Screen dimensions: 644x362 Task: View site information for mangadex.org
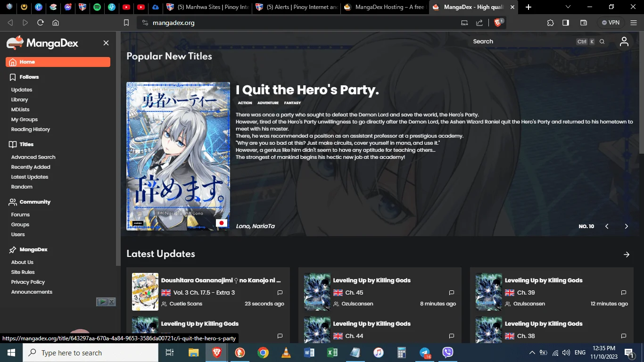click(x=145, y=23)
